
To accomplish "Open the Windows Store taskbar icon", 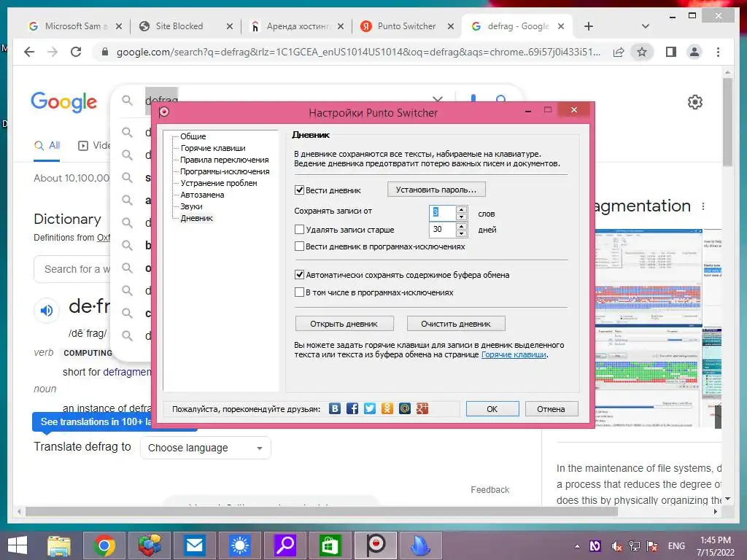I will [x=330, y=545].
